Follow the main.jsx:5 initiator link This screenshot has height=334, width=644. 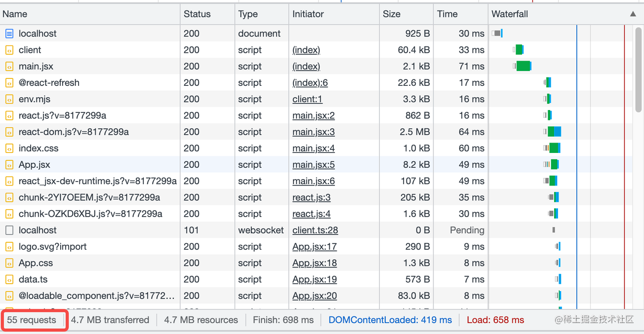coord(313,164)
